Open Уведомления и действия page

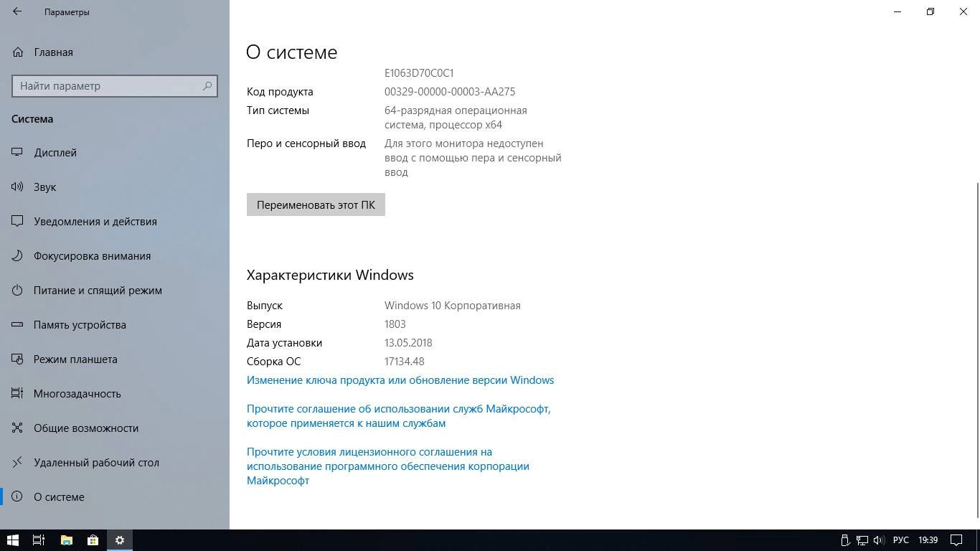(115, 222)
